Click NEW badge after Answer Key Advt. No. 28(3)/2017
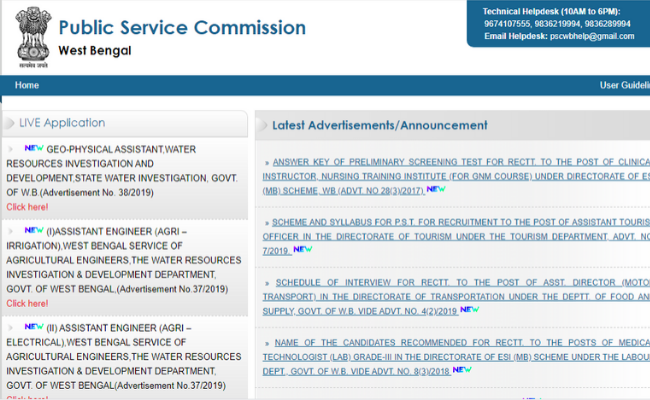650x400 pixels. pyautogui.click(x=436, y=187)
